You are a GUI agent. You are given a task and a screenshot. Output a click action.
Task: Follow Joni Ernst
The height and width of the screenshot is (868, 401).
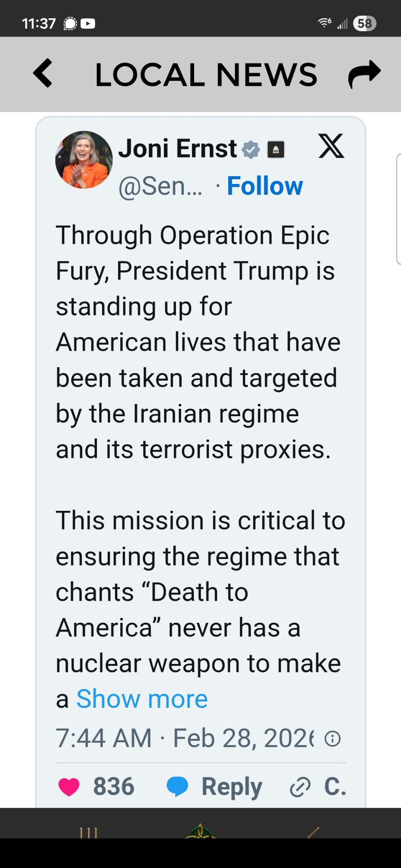click(x=265, y=186)
